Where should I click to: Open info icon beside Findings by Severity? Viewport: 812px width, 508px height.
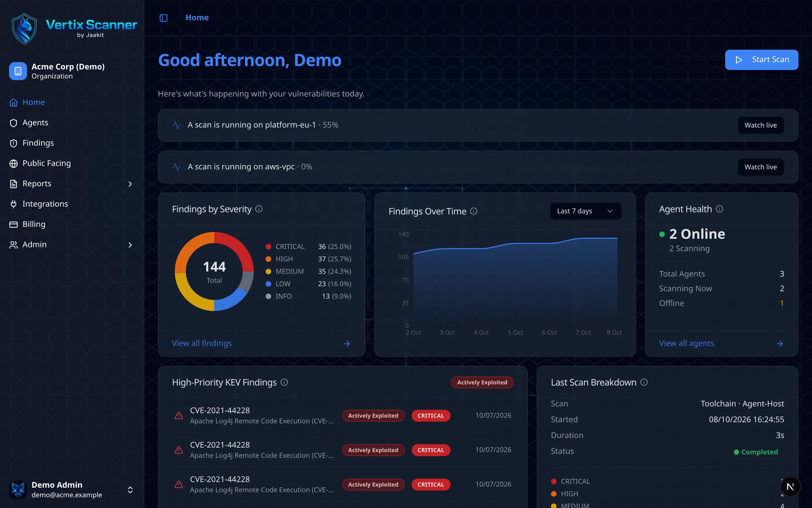(259, 209)
